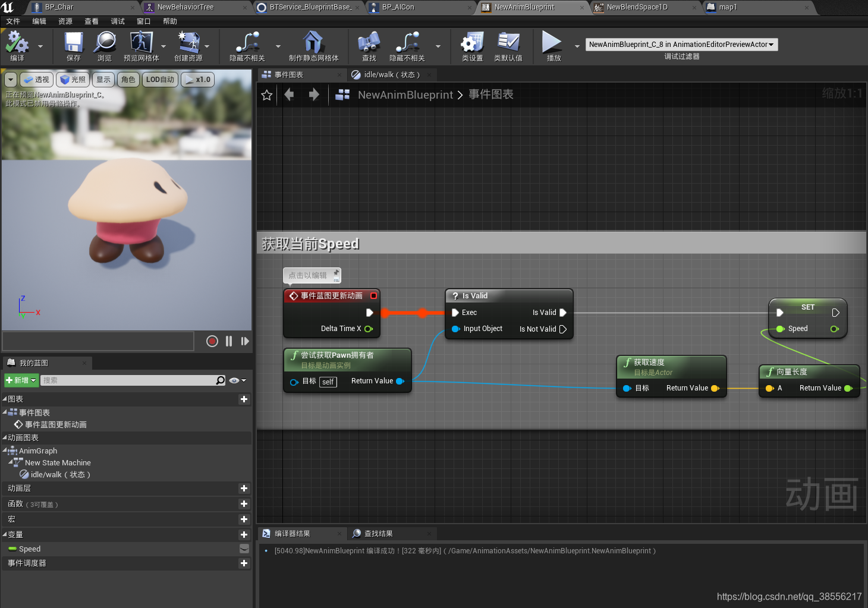This screenshot has width=868, height=608.
Task: Add a new variable via 变量 plus icon
Action: click(244, 535)
